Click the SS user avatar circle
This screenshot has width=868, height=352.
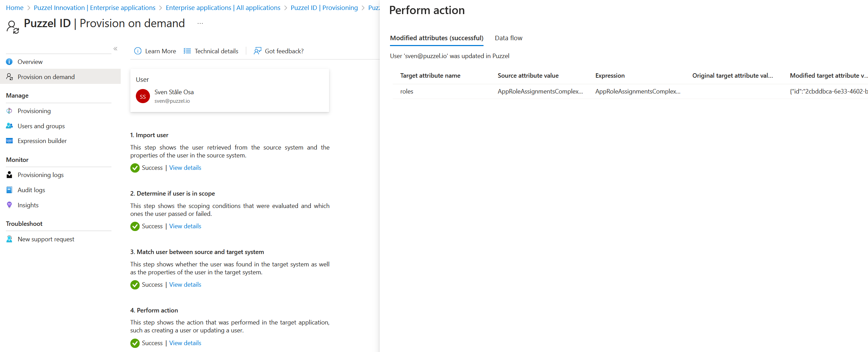[x=143, y=97]
